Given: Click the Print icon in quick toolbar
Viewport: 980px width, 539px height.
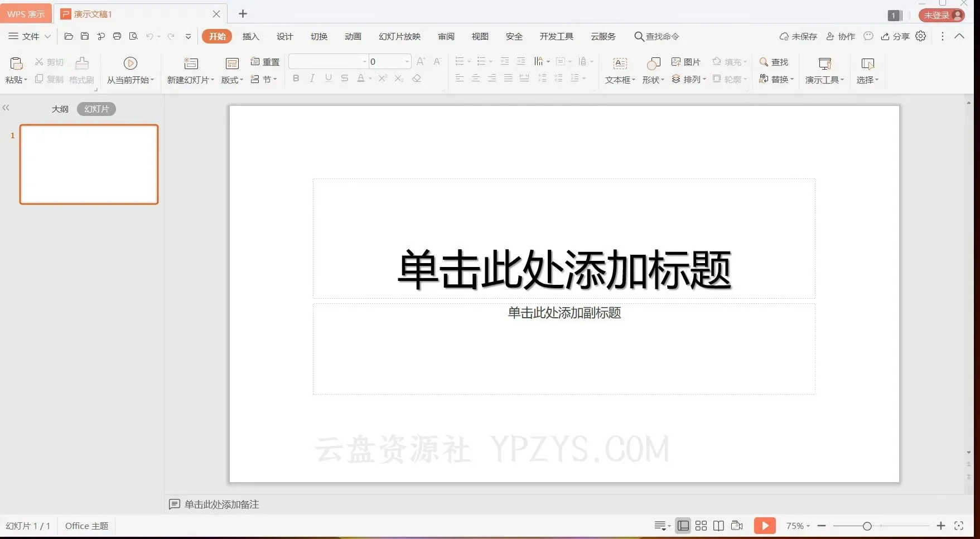Looking at the screenshot, I should (117, 36).
